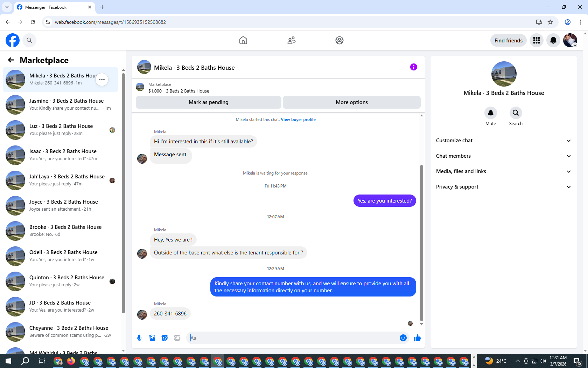Viewport: 588px width, 368px height.
Task: Go to the Home feed icon
Action: coord(243,40)
